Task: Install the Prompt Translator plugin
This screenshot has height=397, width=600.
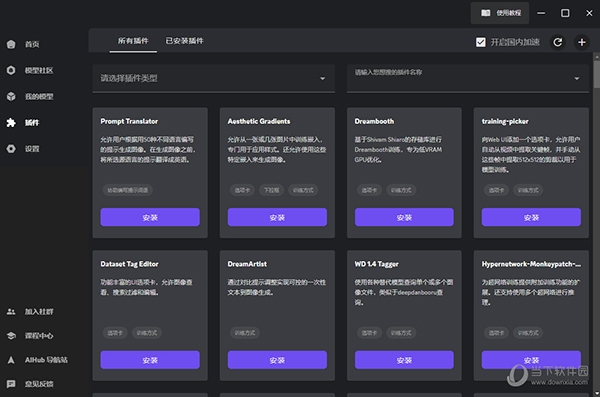Action: (150, 217)
